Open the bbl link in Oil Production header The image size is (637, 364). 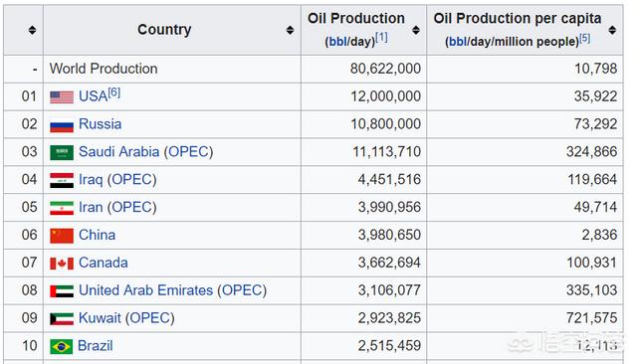click(x=336, y=42)
